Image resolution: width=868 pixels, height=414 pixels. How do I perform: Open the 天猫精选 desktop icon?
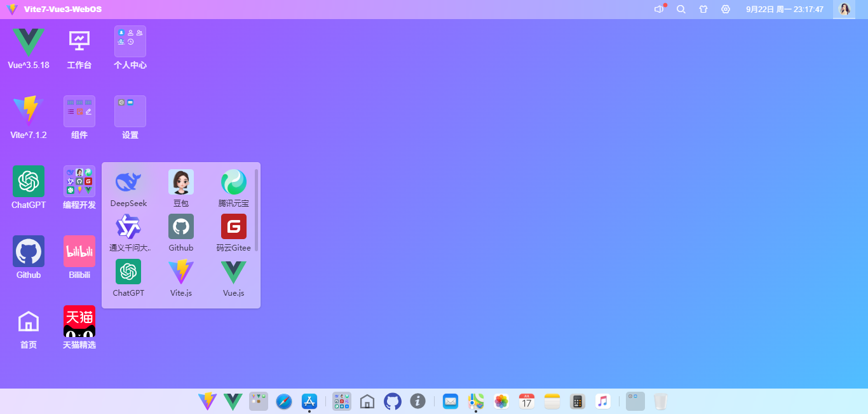coord(79,328)
